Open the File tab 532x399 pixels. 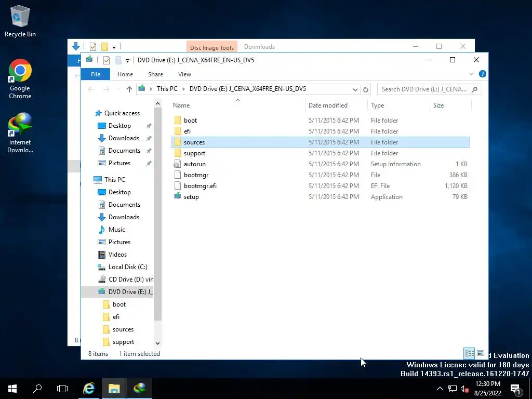click(96, 74)
